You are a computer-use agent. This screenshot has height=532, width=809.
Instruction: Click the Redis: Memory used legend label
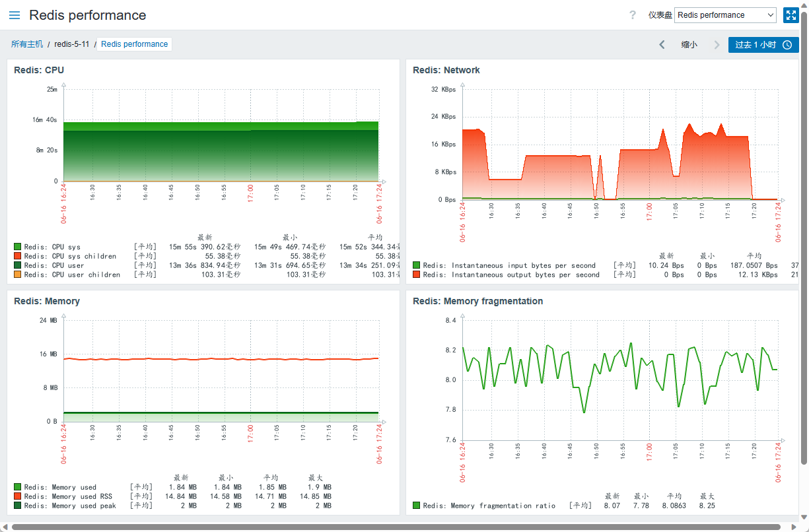coord(60,487)
